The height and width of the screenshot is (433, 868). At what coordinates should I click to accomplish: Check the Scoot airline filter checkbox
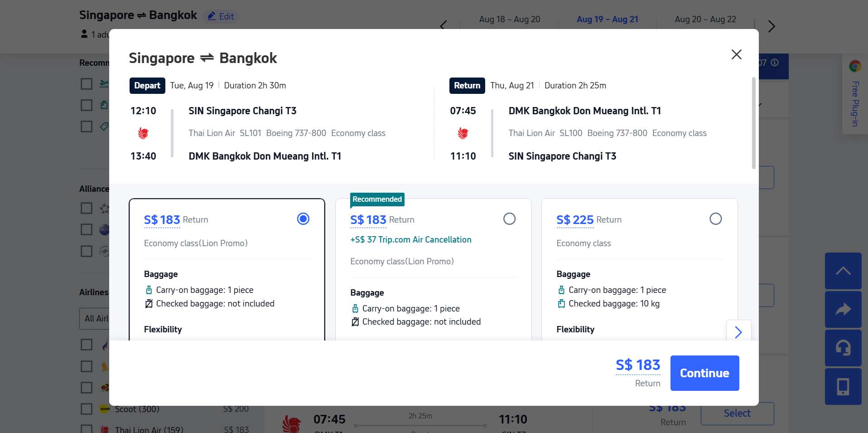86,409
